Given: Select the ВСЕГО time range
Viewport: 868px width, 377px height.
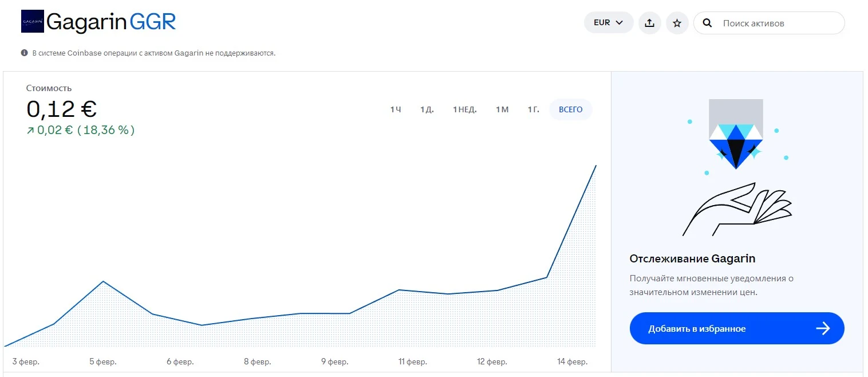Looking at the screenshot, I should coord(571,109).
